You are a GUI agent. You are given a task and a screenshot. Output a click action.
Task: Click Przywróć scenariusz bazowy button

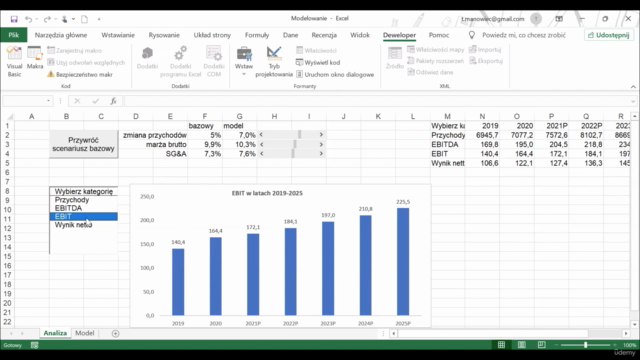click(83, 144)
